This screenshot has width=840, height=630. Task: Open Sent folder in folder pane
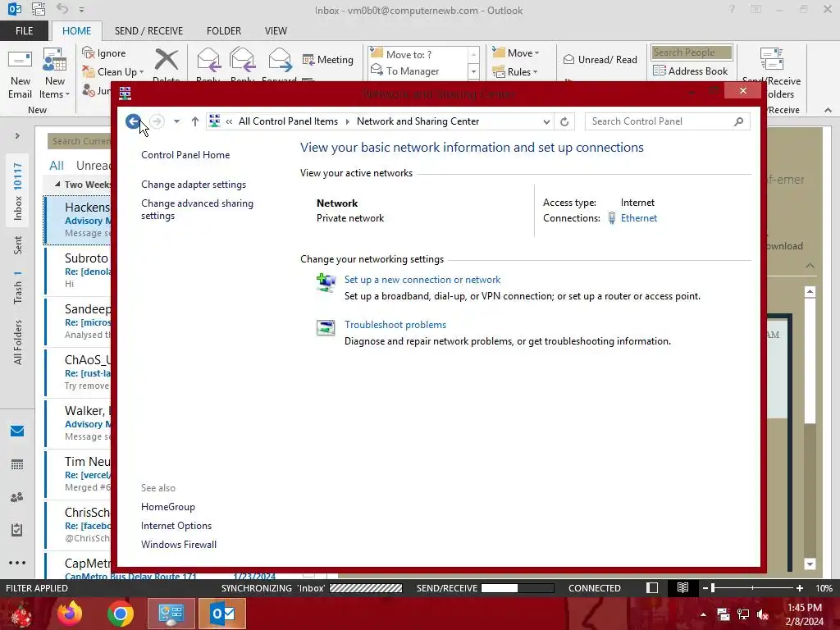(18, 245)
